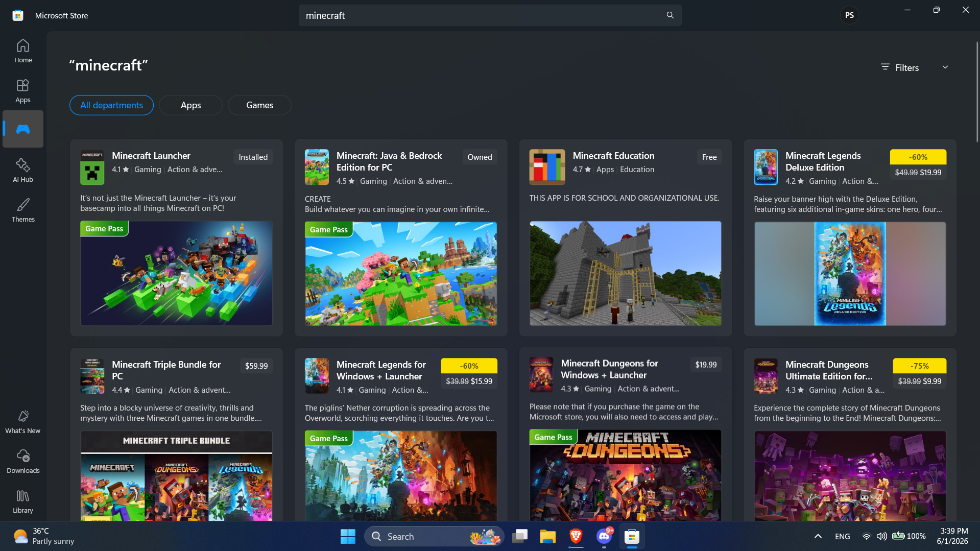Open Themes in the sidebar
This screenshot has width=980, height=551.
click(23, 210)
